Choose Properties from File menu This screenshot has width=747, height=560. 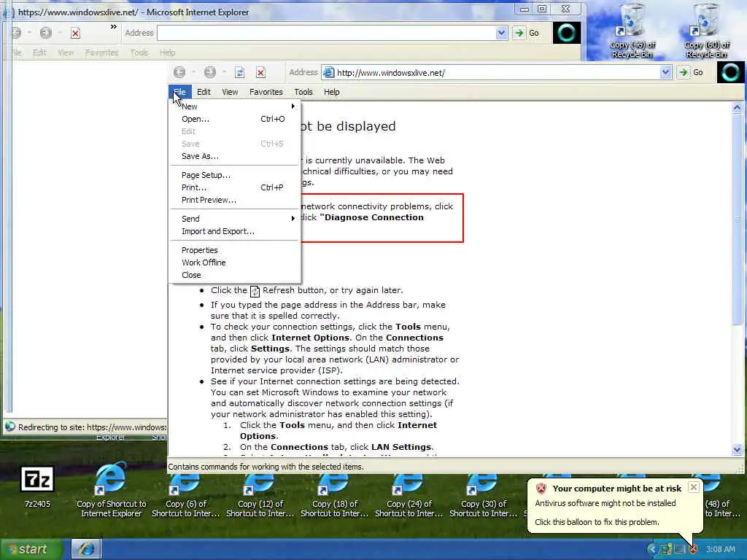(x=236, y=250)
